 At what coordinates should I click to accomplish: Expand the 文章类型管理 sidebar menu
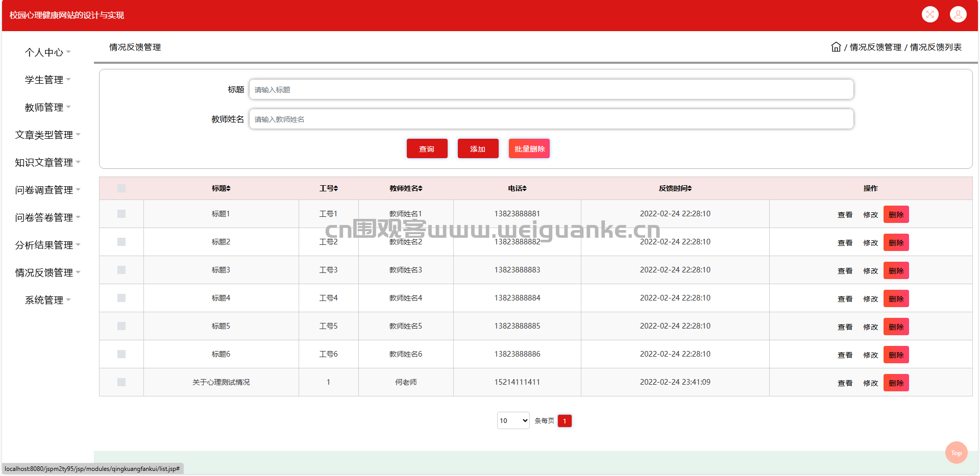[x=48, y=135]
